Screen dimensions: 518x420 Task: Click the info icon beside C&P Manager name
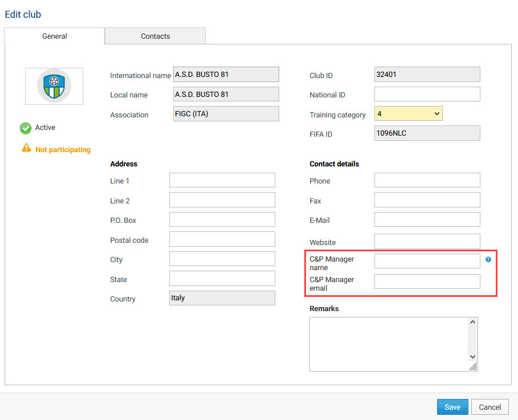click(x=488, y=259)
